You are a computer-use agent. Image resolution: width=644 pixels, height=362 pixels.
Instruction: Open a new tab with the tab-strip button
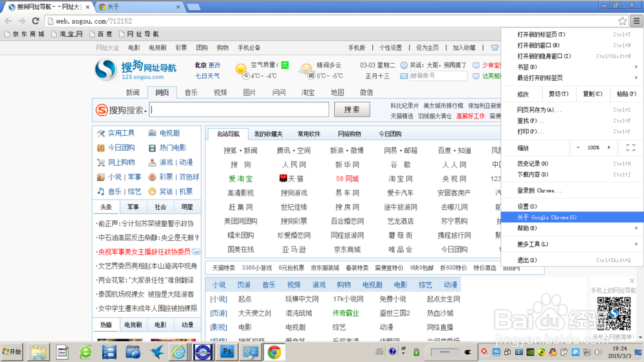(193, 7)
